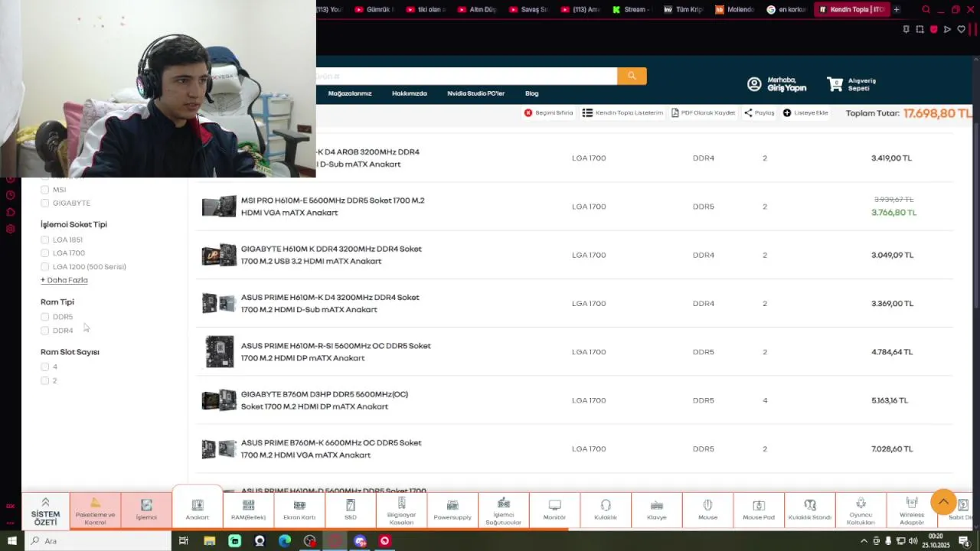The height and width of the screenshot is (551, 980).
Task: Enable the DDR5 Ram Tipi filter
Action: click(x=44, y=317)
